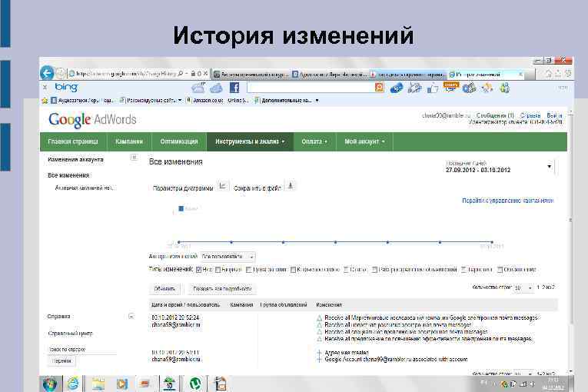This screenshot has width=588, height=392.
Task: Click the volume icon in system tray
Action: (x=532, y=384)
